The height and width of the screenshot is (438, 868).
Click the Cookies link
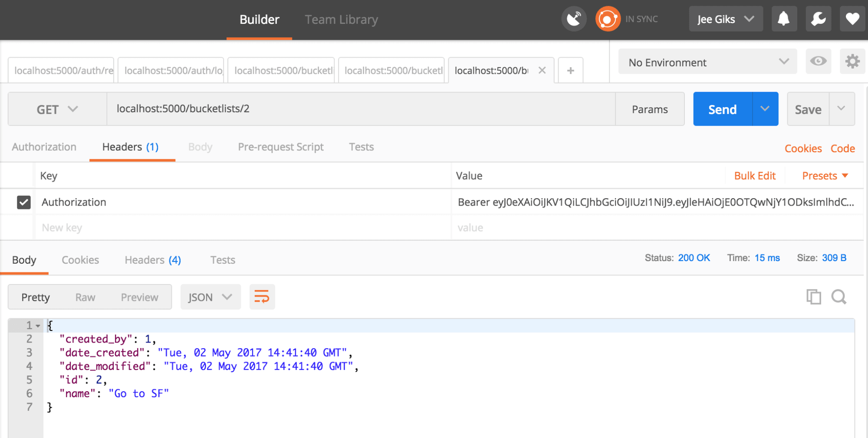pyautogui.click(x=803, y=148)
